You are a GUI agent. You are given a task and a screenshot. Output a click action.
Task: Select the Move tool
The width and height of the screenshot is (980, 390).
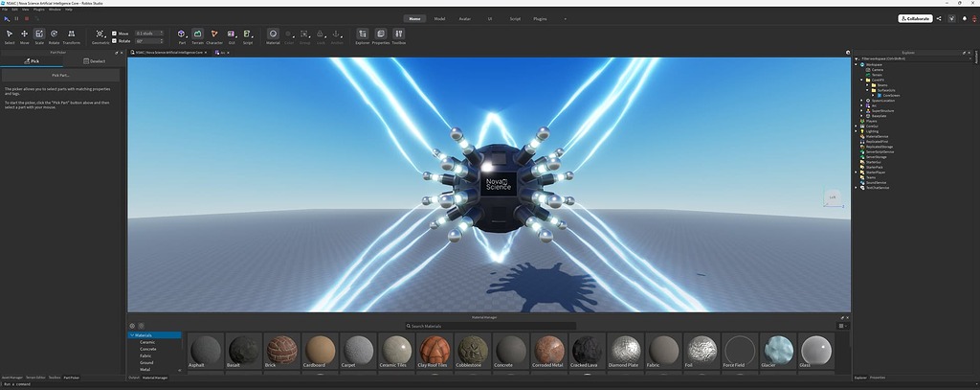point(24,36)
